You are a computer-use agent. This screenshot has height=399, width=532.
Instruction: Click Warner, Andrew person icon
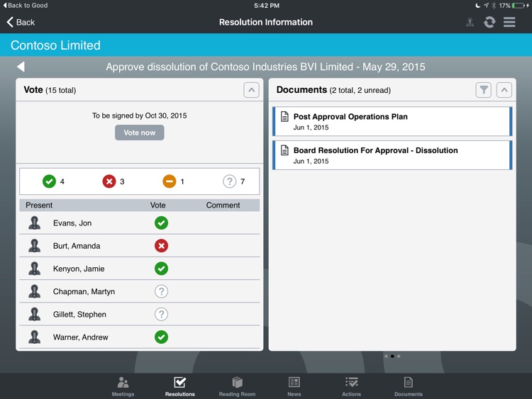pos(34,337)
